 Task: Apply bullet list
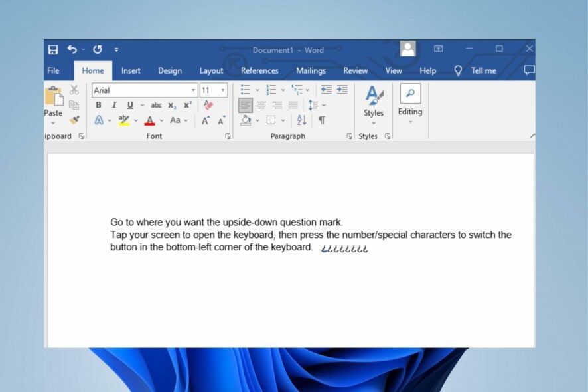tap(246, 90)
